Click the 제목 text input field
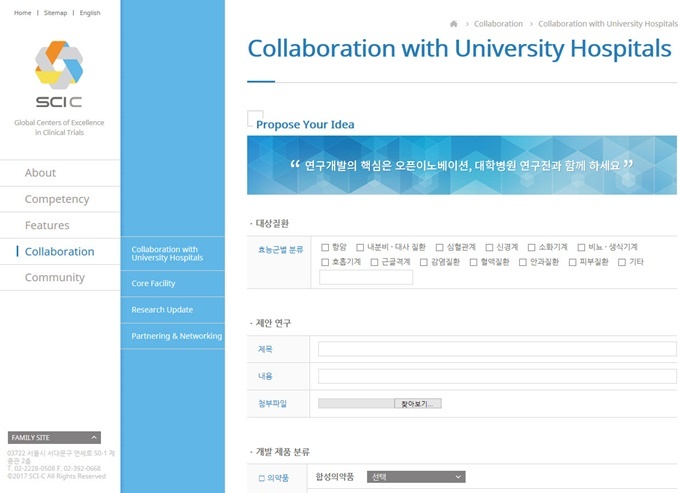Image resolution: width=680 pixels, height=493 pixels. [x=497, y=349]
